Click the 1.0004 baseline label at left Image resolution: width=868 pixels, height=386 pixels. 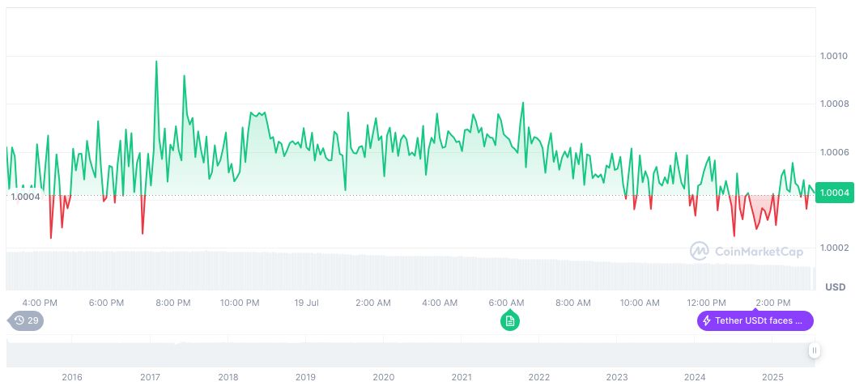click(25, 197)
